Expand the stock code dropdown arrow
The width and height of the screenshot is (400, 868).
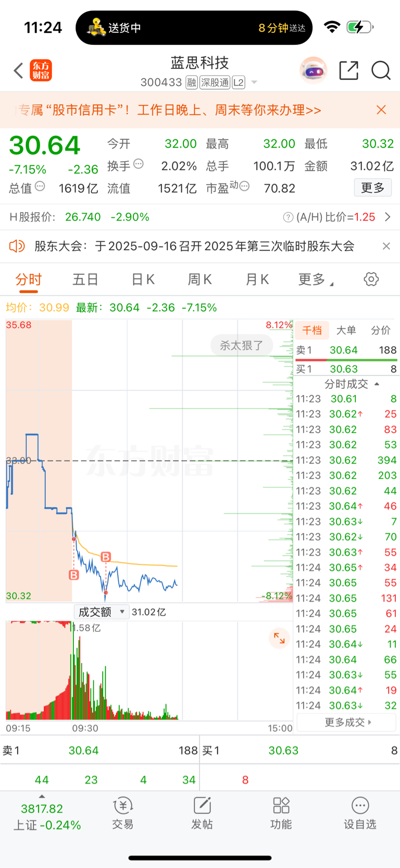coord(254,82)
